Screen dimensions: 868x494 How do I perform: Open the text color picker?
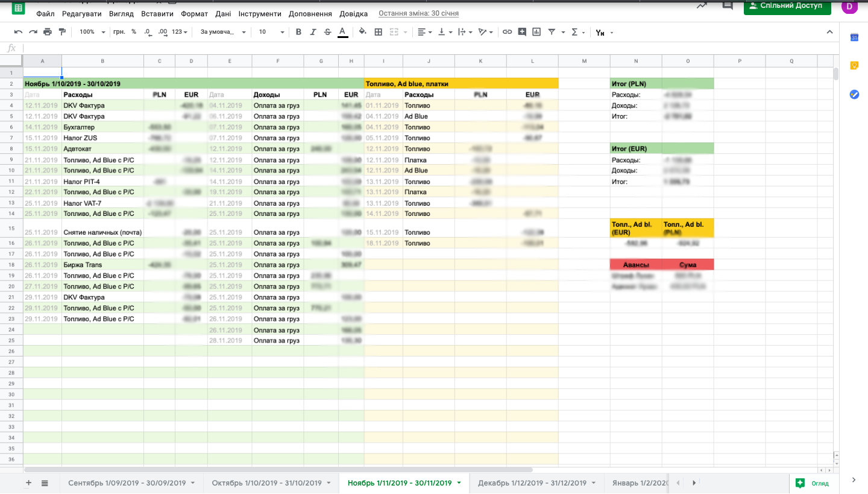pos(342,32)
